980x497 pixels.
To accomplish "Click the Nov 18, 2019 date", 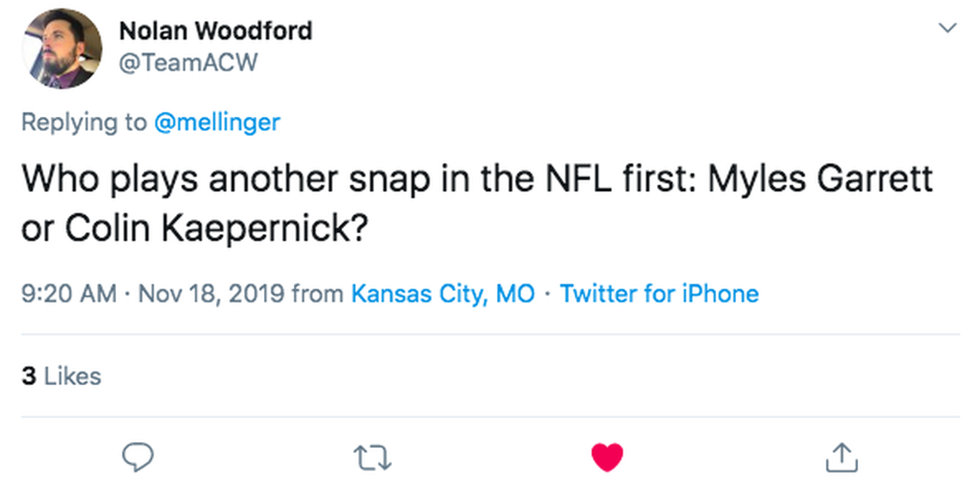I will pos(211,293).
